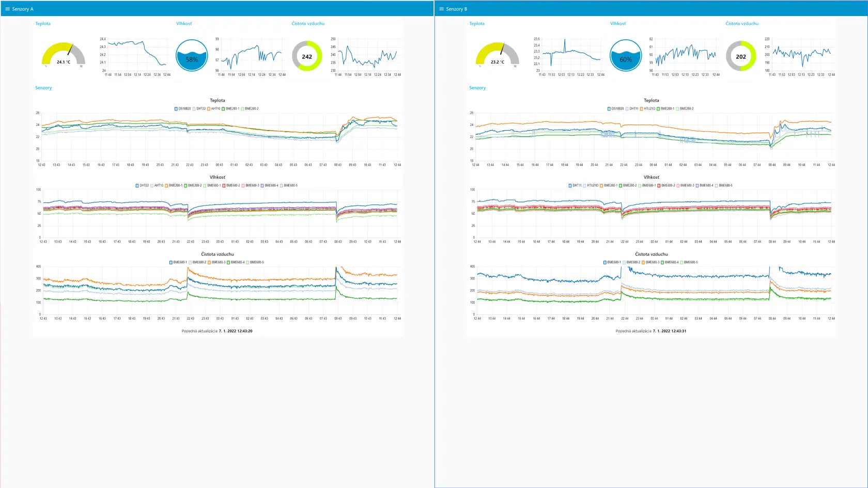
Task: Click the 60% humidity level gauge
Action: (x=626, y=55)
